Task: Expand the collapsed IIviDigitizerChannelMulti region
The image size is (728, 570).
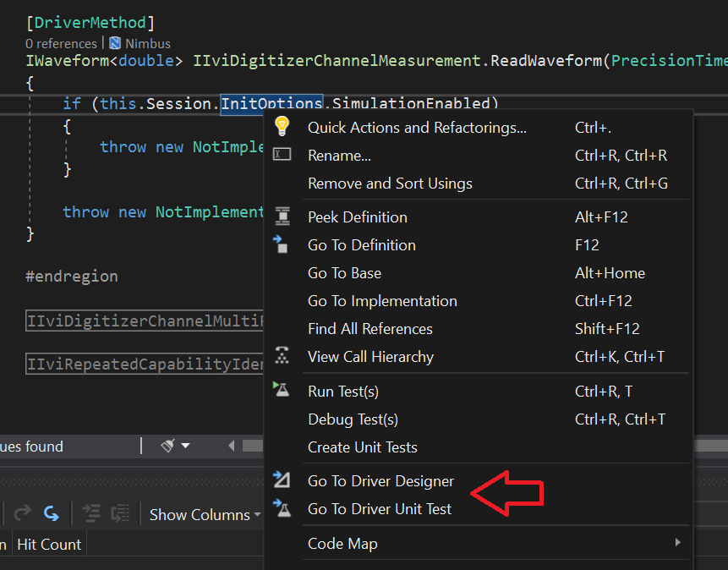Action: (145, 321)
